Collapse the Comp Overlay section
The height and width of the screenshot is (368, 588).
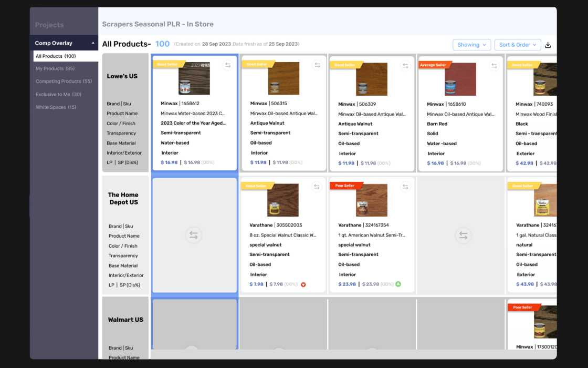point(93,43)
